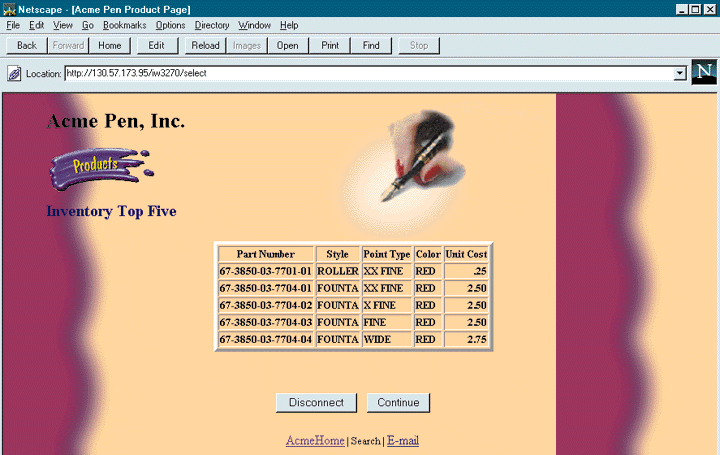Open the Help menu
Viewport: 720px width, 455px height.
click(289, 25)
